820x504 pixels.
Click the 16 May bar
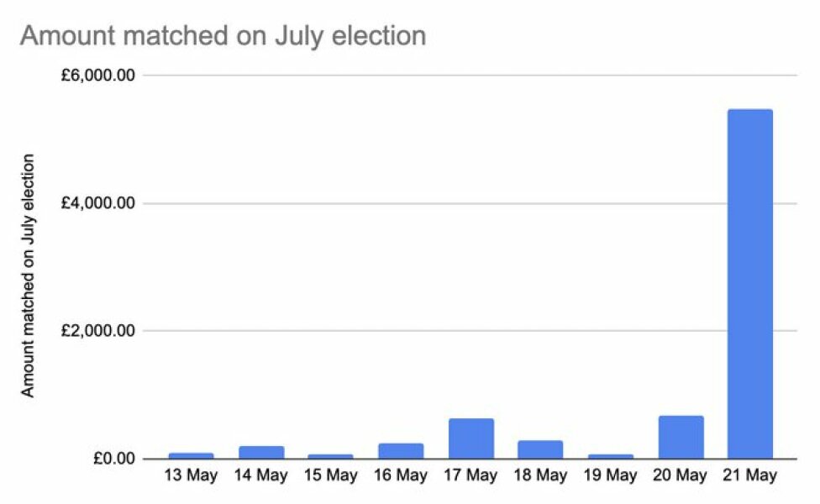[401, 450]
